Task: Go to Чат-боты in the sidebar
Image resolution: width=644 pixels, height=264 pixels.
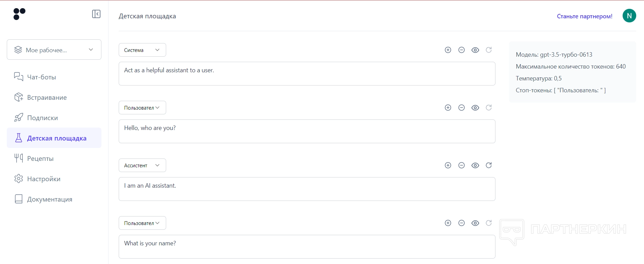Action: (41, 77)
